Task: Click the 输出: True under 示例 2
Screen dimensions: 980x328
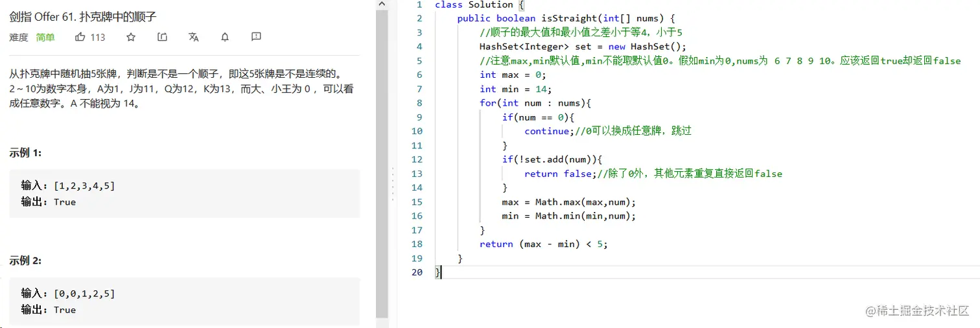Action: 49,310
